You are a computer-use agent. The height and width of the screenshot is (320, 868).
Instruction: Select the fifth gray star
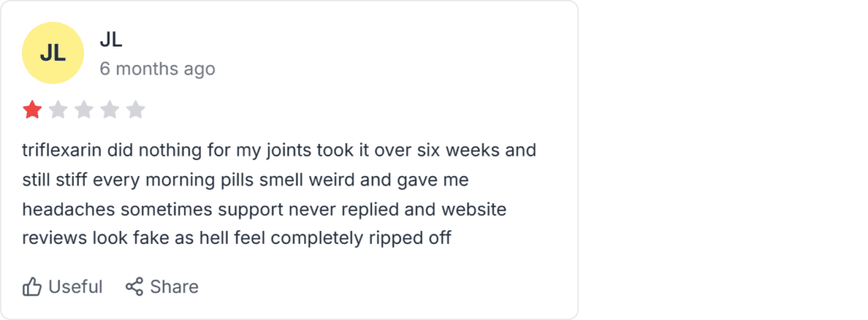coord(136,110)
